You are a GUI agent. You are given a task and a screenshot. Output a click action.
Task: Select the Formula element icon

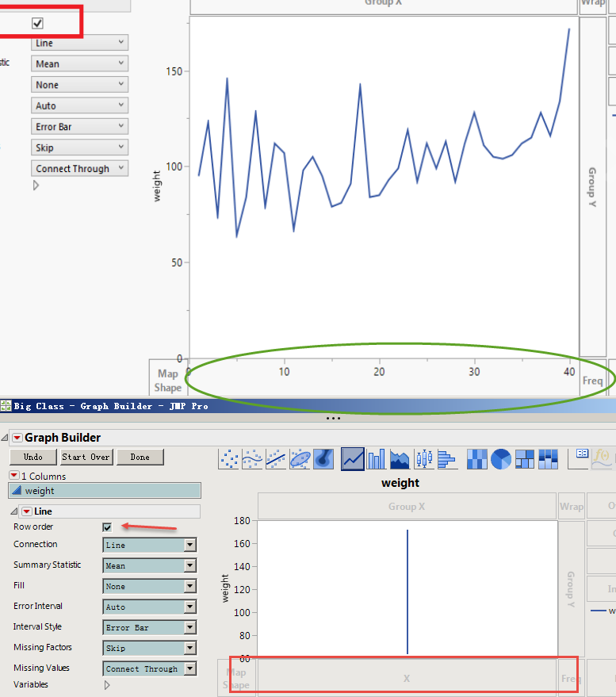[603, 459]
